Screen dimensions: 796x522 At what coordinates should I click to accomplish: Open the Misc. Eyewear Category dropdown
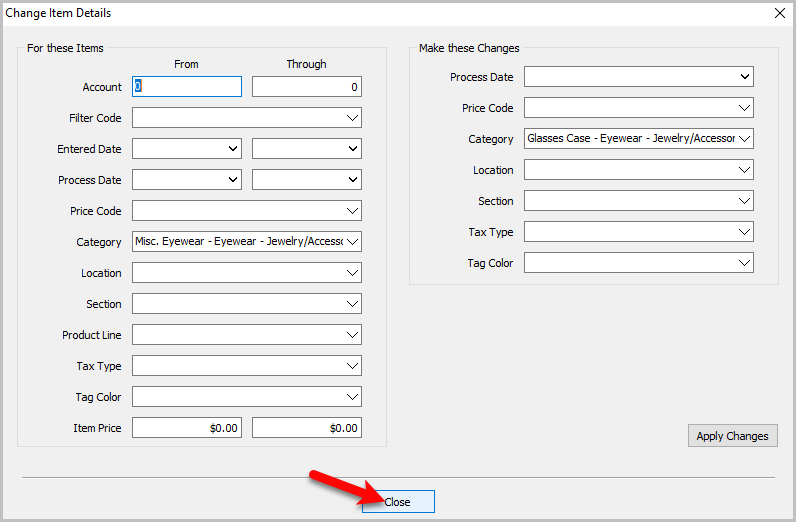tap(247, 242)
